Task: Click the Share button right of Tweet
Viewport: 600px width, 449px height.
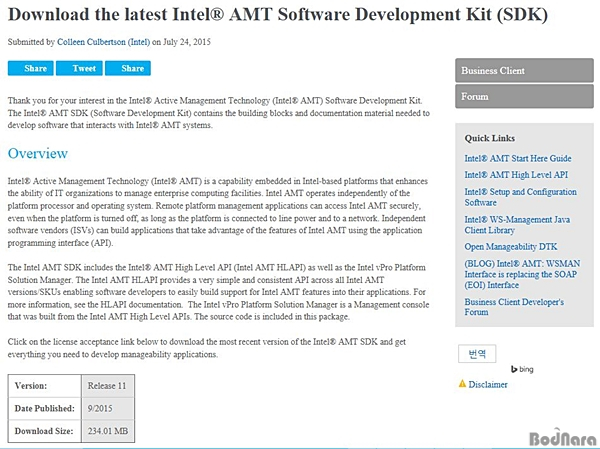Action: click(128, 69)
